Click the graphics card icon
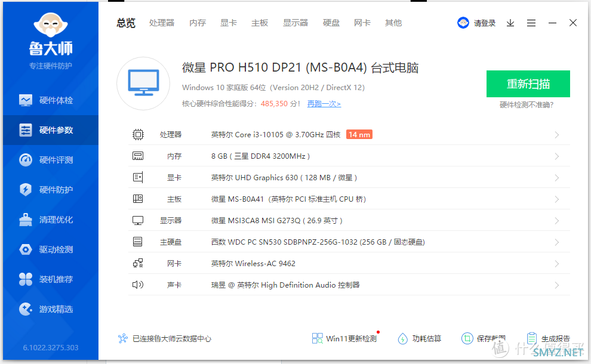 pos(138,177)
